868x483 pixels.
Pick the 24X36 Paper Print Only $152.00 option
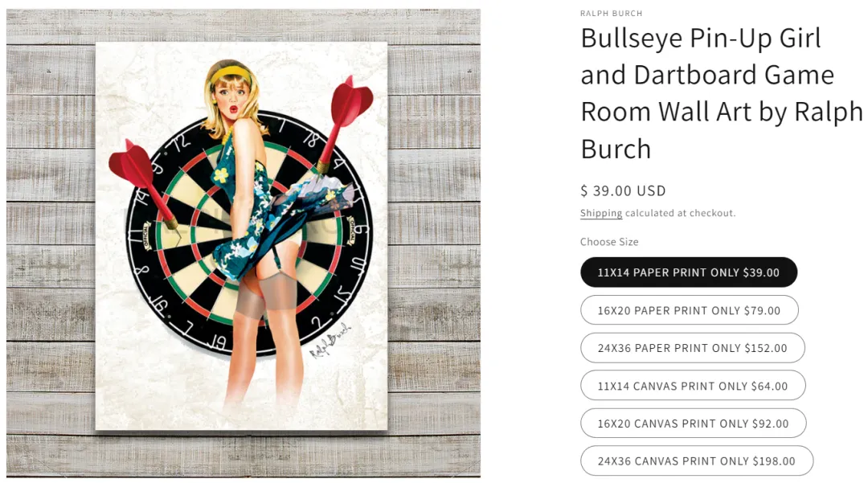coord(693,348)
